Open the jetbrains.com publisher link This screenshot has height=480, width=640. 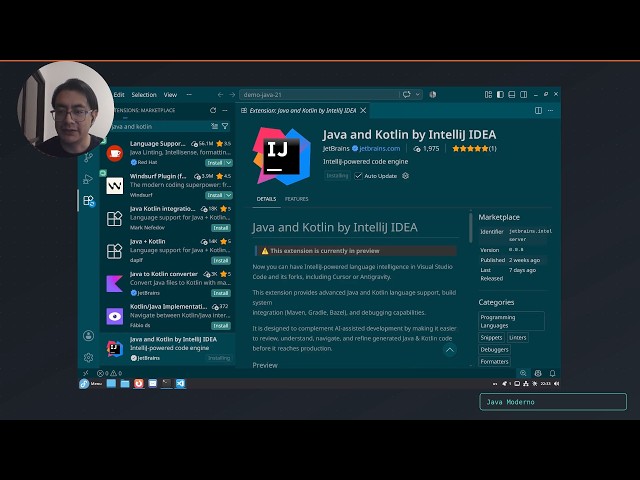380,149
